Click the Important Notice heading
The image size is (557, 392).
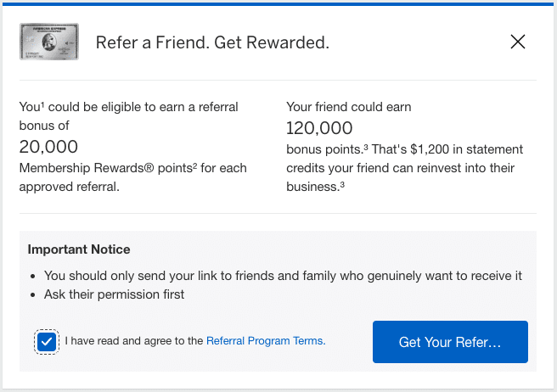pyautogui.click(x=79, y=250)
